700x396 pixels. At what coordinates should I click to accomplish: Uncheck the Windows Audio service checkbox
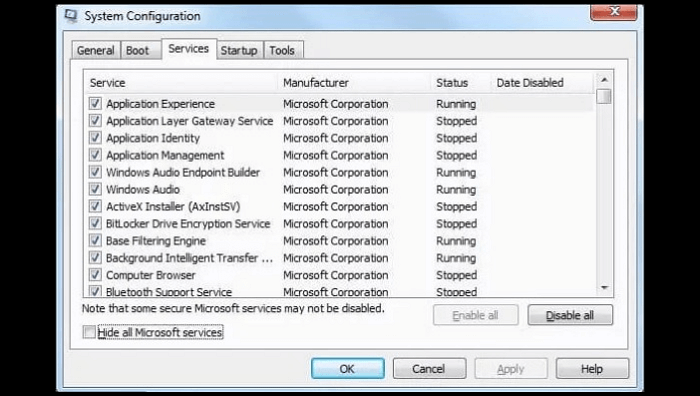click(95, 189)
